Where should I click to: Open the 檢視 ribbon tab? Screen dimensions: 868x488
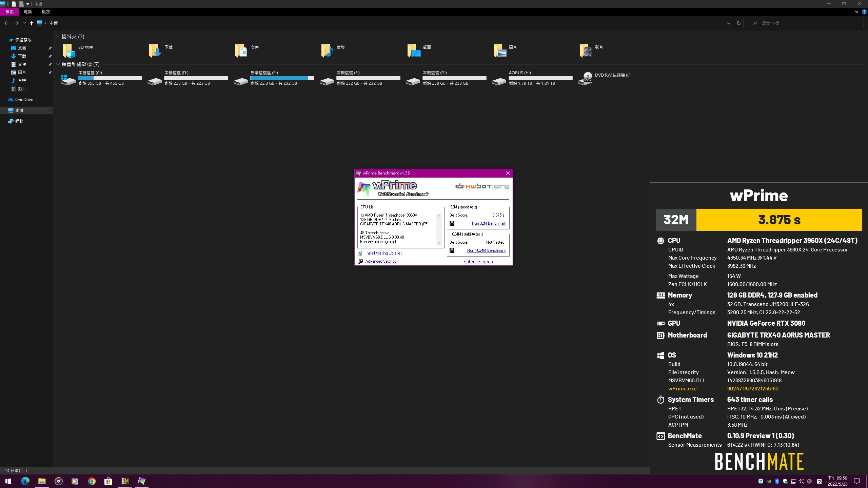pos(46,12)
